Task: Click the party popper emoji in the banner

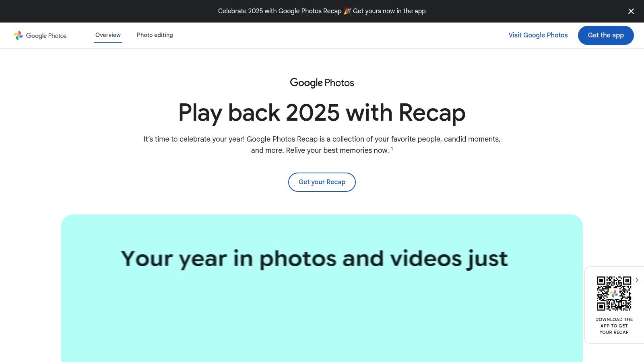Action: pos(347,11)
